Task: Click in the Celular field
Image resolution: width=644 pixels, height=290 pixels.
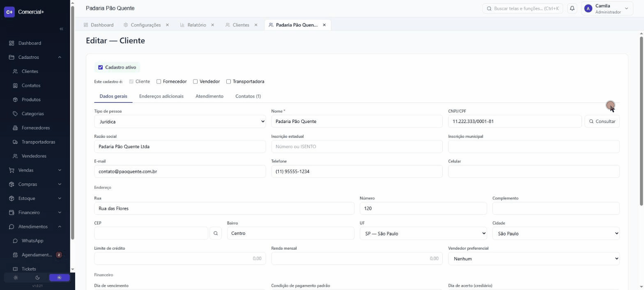Action: (x=534, y=172)
